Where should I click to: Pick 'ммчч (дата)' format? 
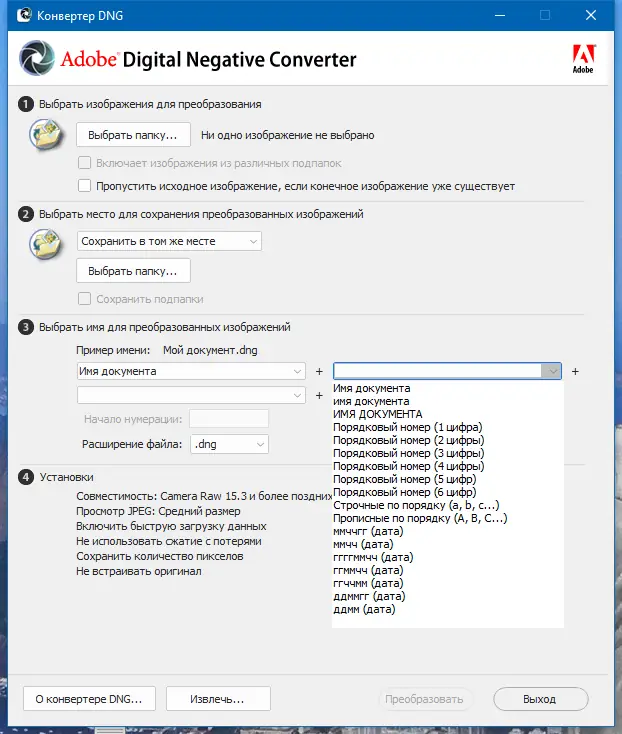click(x=363, y=544)
